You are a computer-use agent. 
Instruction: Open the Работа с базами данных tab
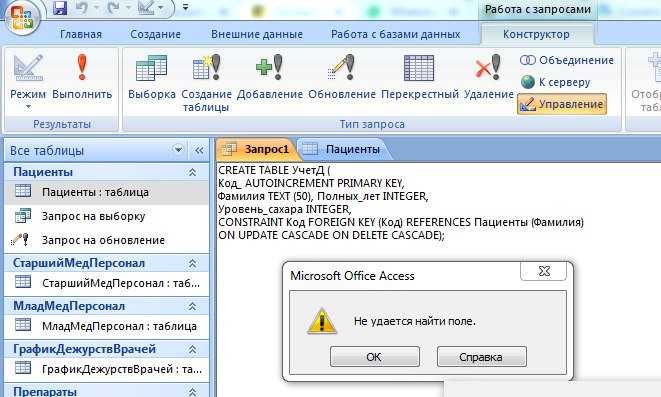pyautogui.click(x=395, y=34)
